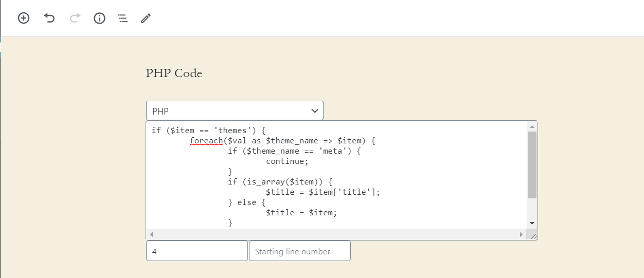Click the horizontal scrollbar right arrow

pos(521,234)
